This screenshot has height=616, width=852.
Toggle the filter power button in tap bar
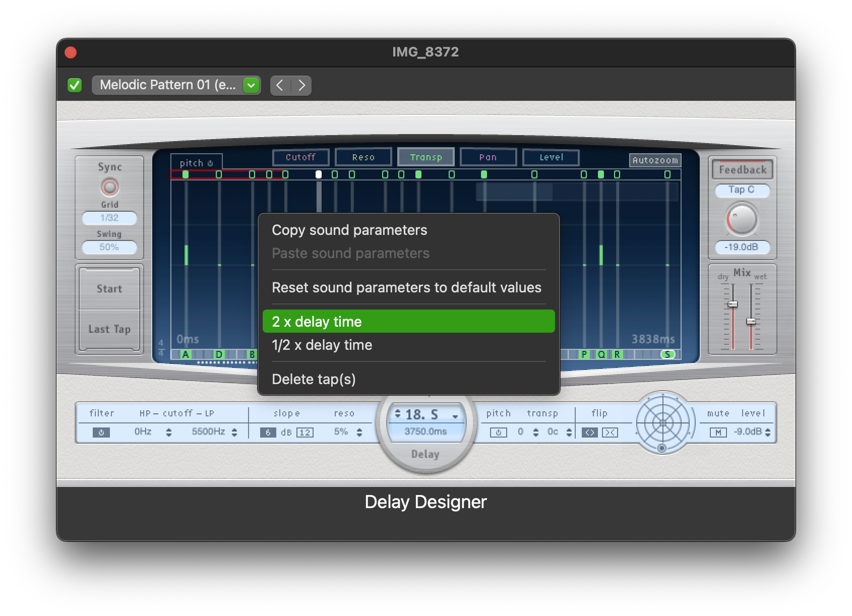[x=101, y=432]
